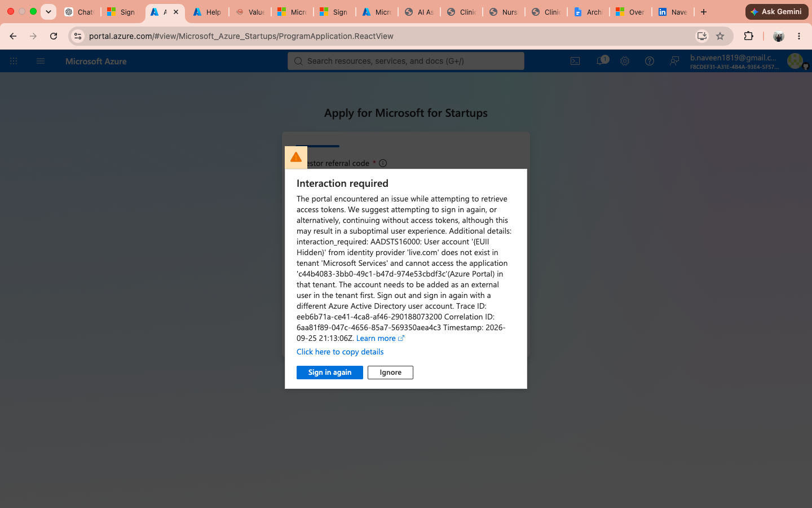This screenshot has width=812, height=508.
Task: Switch to the ChatGPT tab
Action: [x=79, y=12]
